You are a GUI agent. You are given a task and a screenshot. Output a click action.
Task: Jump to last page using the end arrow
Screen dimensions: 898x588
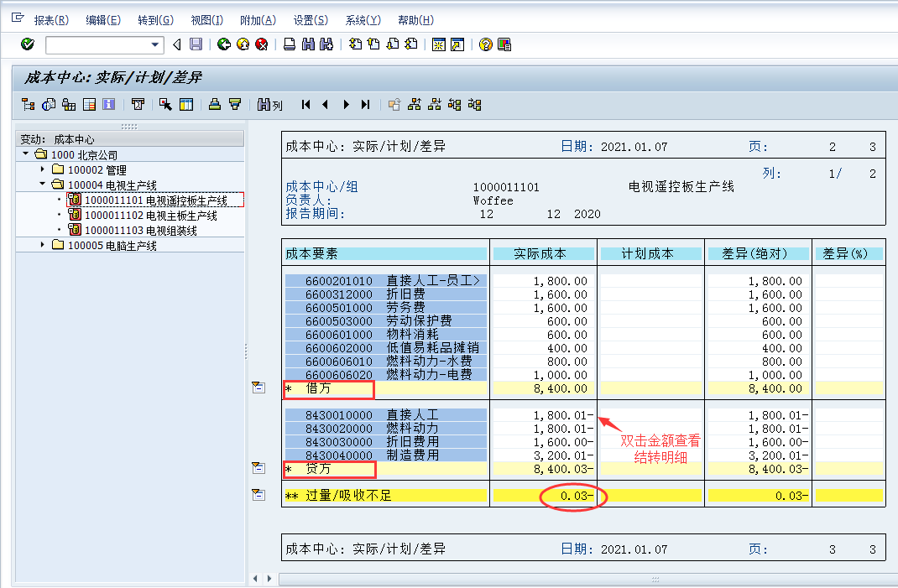pos(365,104)
